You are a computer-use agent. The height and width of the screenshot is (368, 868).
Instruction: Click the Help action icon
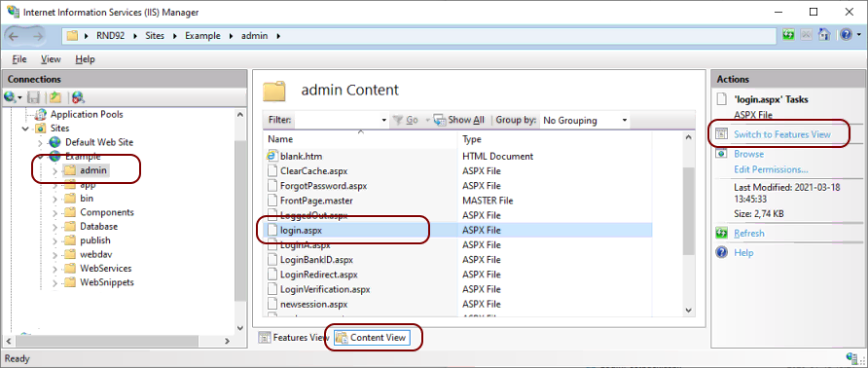click(721, 253)
